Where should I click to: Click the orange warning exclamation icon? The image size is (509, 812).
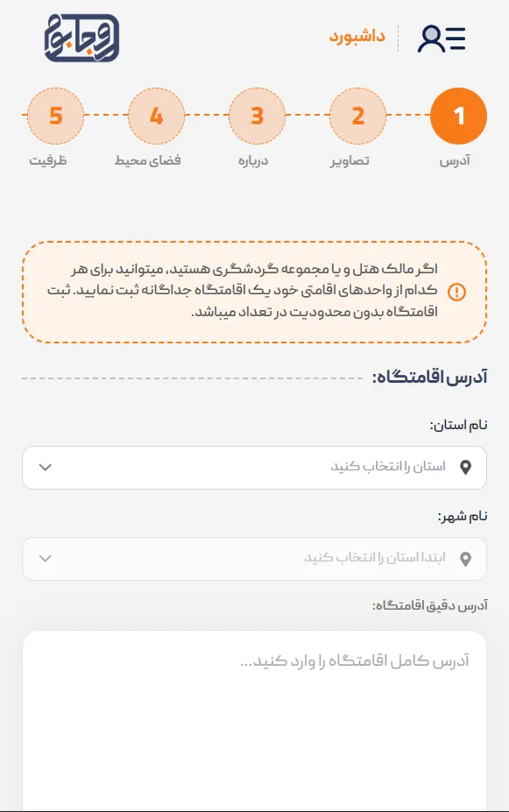click(456, 292)
